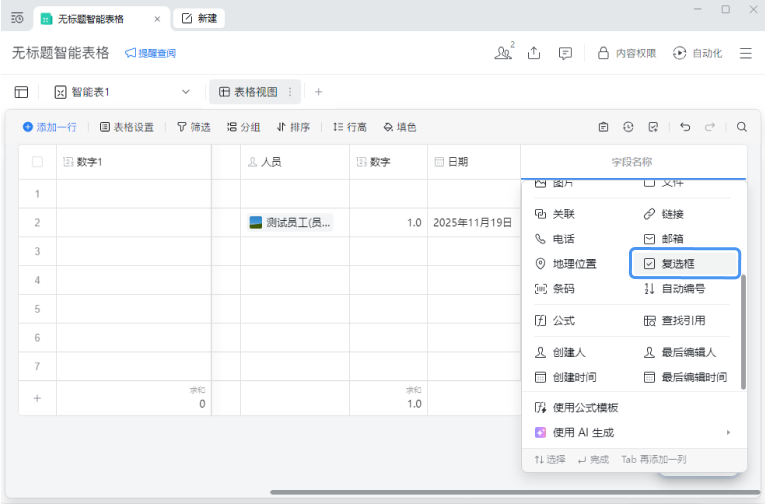Select row number 5
765x504 pixels.
point(37,309)
